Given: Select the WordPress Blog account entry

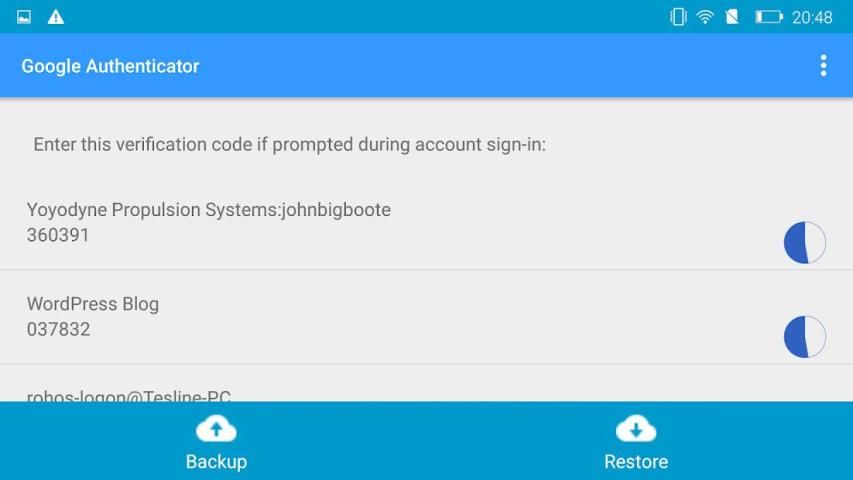Looking at the screenshot, I should click(x=426, y=317).
